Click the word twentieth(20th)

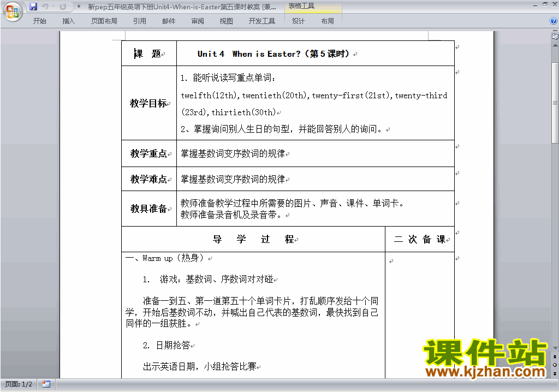(275, 96)
